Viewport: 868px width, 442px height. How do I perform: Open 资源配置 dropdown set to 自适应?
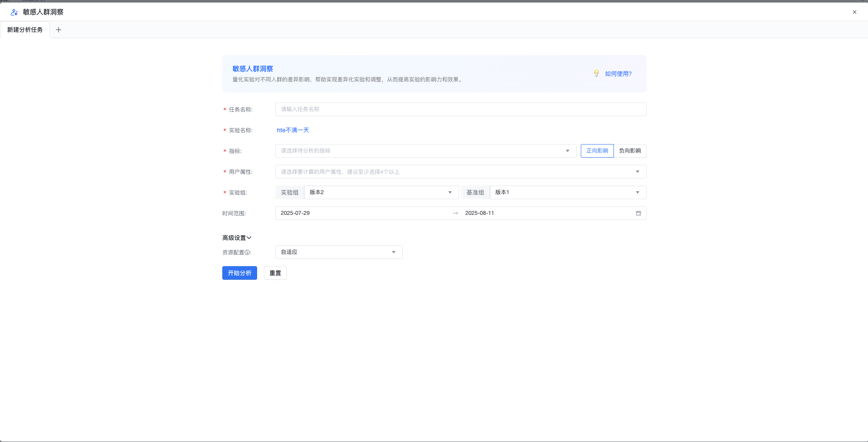[x=339, y=252]
